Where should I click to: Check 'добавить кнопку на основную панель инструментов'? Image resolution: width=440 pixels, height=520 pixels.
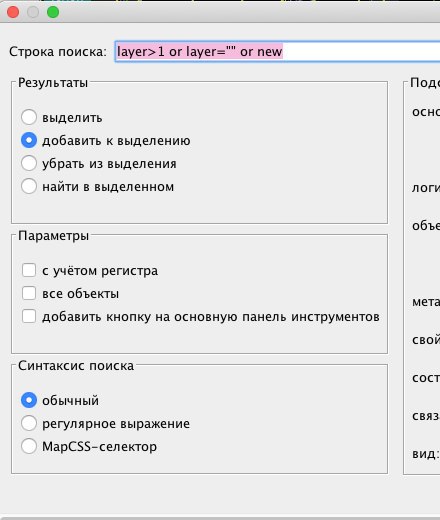29,316
